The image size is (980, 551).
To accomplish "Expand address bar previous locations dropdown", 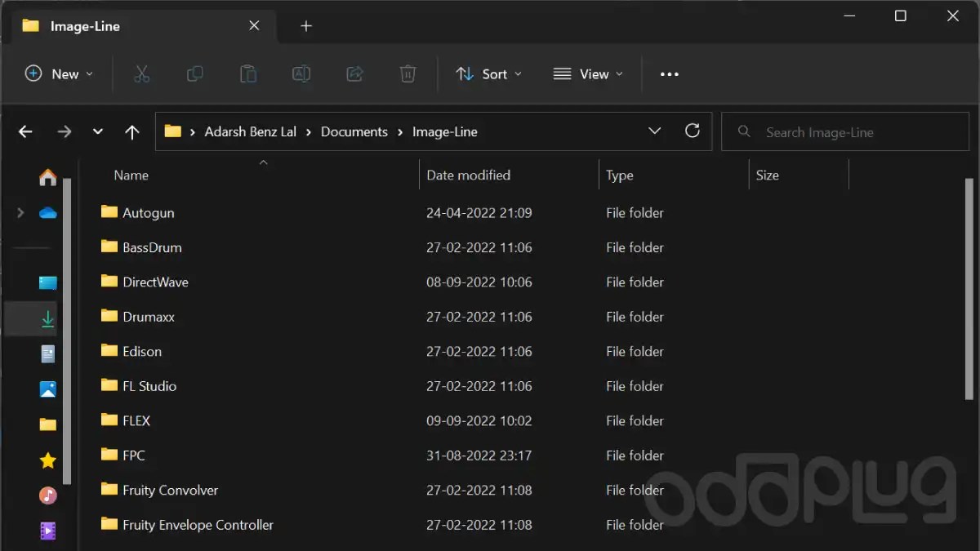I will [x=654, y=131].
